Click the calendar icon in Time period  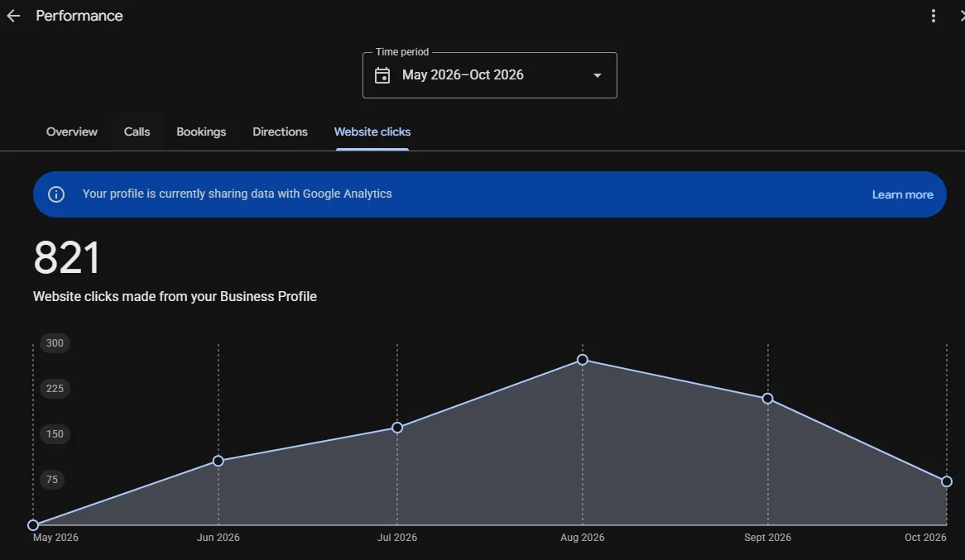[x=382, y=75]
